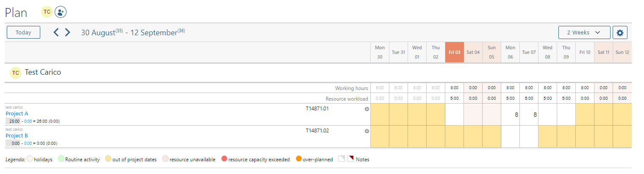Click the Today button
644x174 pixels.
[x=23, y=33]
